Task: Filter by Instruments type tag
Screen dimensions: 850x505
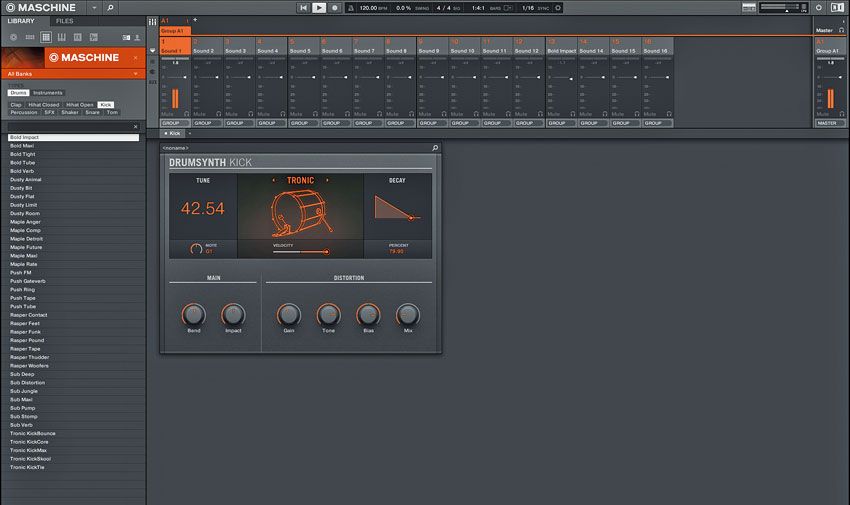Action: click(48, 93)
